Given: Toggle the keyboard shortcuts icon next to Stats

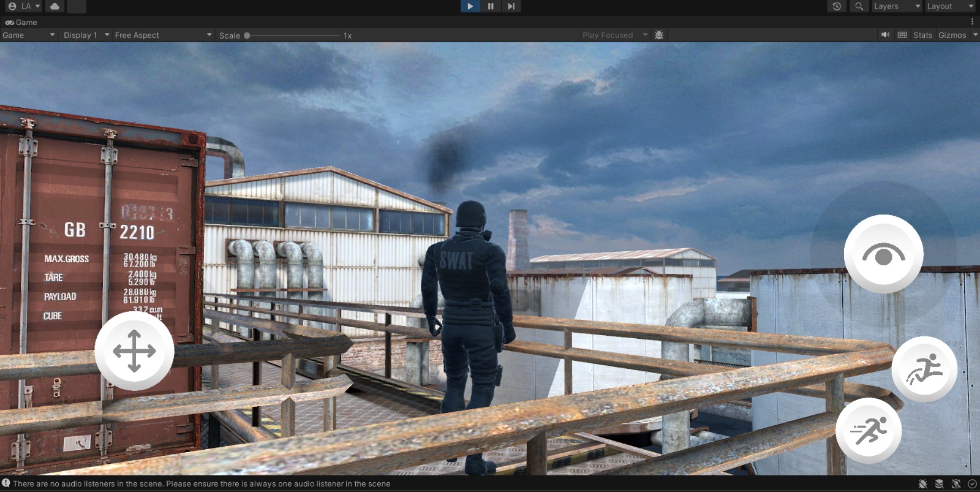Looking at the screenshot, I should (x=902, y=35).
